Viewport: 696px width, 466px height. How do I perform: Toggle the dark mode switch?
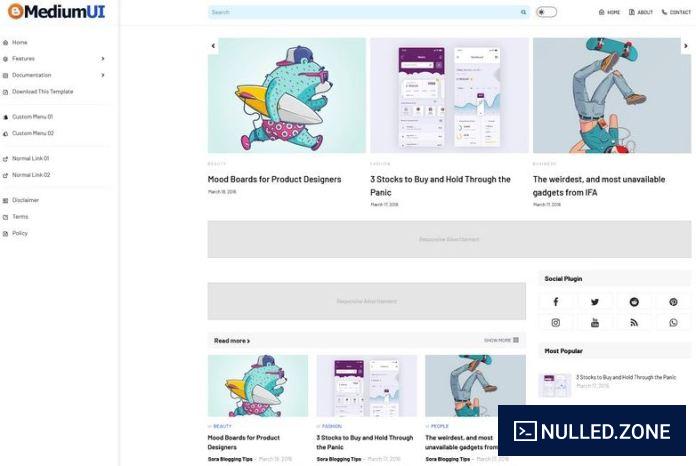coord(546,12)
